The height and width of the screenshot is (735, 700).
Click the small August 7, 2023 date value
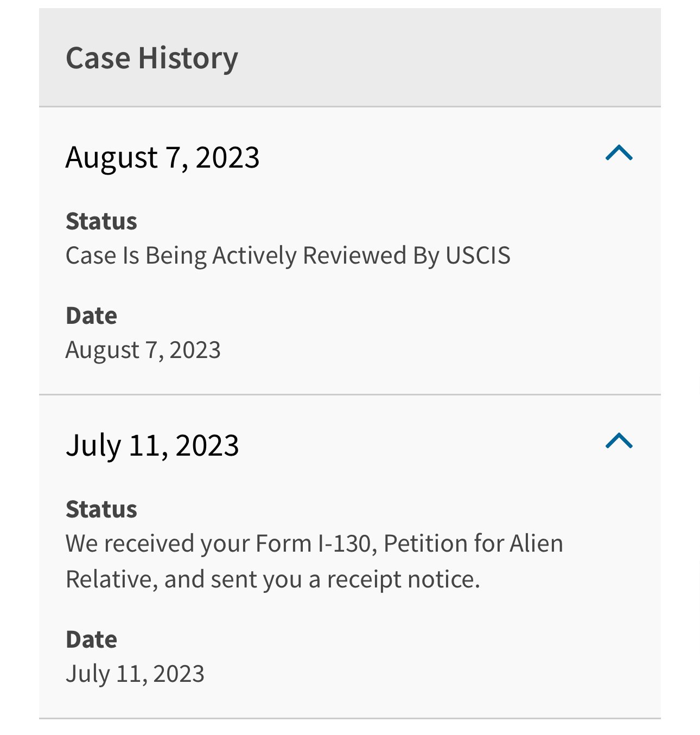(x=143, y=350)
